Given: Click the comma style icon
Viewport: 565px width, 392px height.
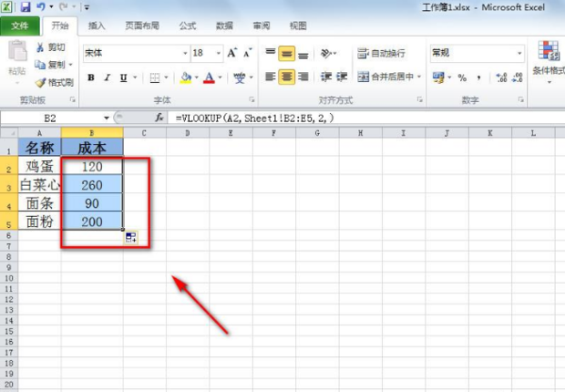Looking at the screenshot, I should [x=478, y=77].
